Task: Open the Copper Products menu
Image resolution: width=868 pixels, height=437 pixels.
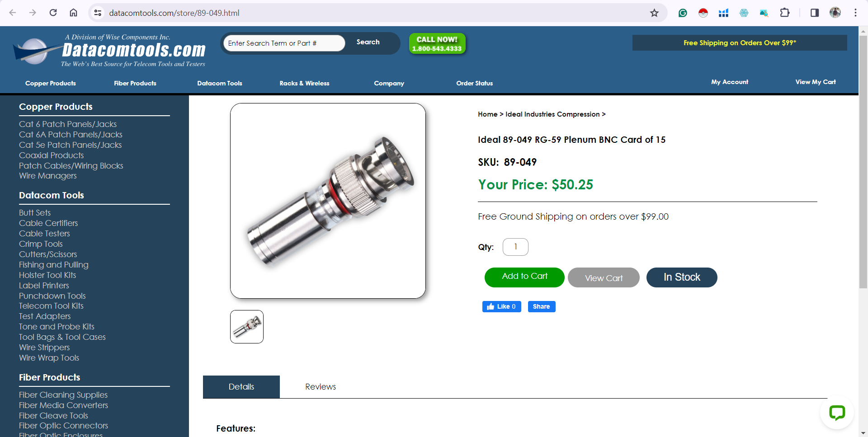Action: click(51, 83)
